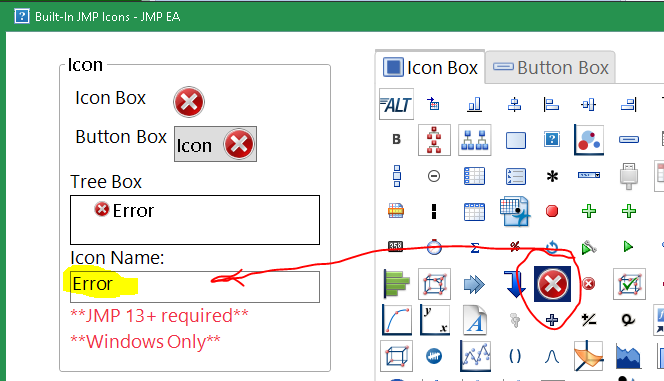Select the bell curve icon
The width and height of the screenshot is (664, 381).
[552, 357]
